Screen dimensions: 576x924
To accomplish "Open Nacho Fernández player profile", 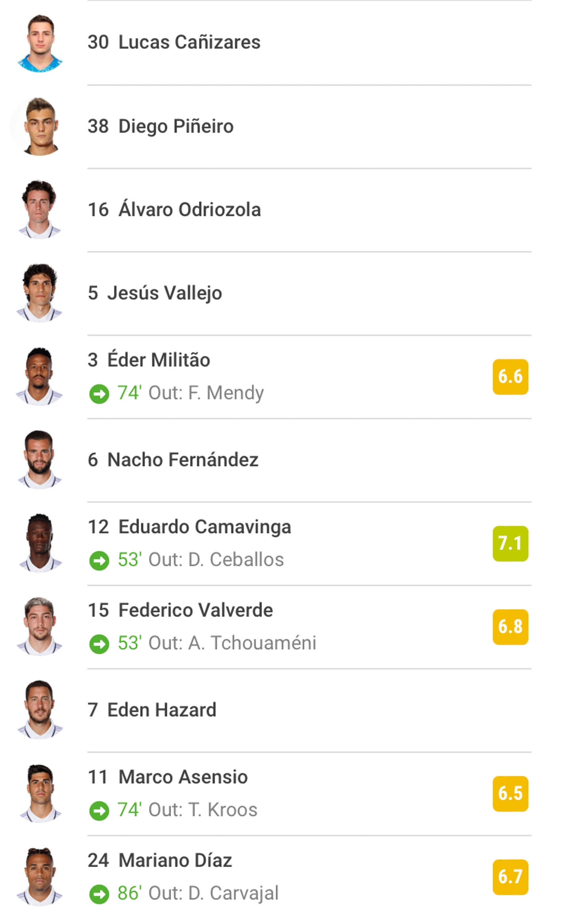I will click(183, 460).
